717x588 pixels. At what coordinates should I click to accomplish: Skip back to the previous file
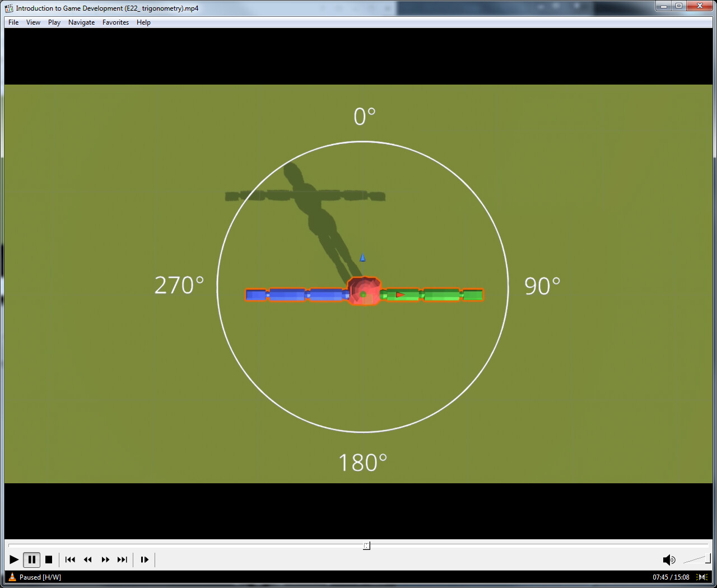[x=69, y=559]
